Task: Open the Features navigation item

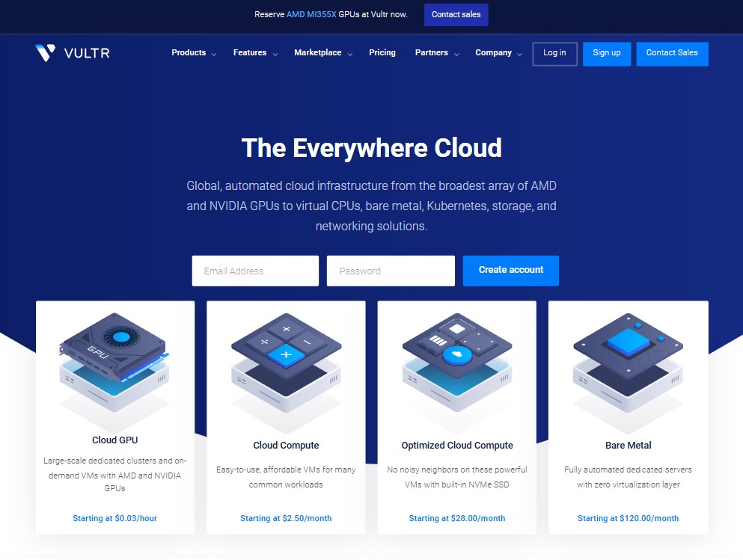Action: (x=250, y=52)
